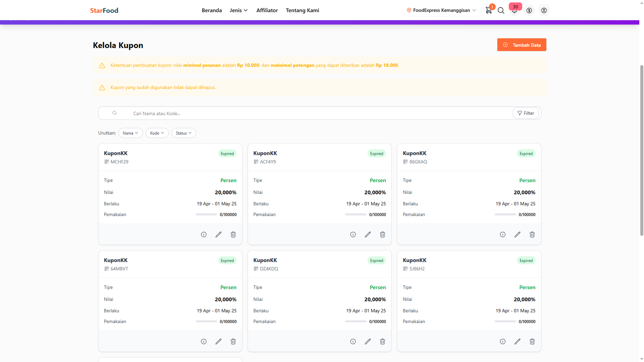The height and width of the screenshot is (362, 644).
Task: Open the shopping cart icon
Action: tap(488, 10)
